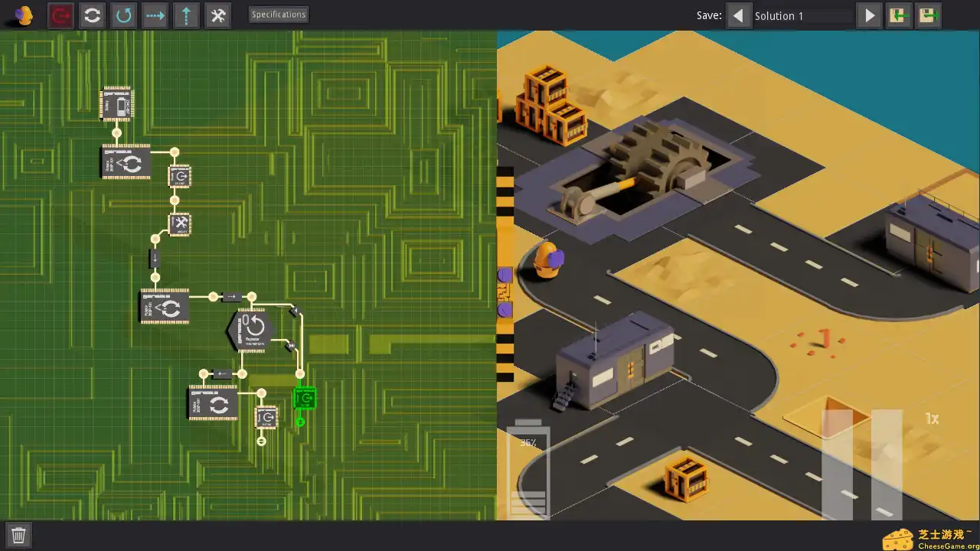The width and height of the screenshot is (980, 551).
Task: Click the save solution floppy icon
Action: click(x=929, y=15)
